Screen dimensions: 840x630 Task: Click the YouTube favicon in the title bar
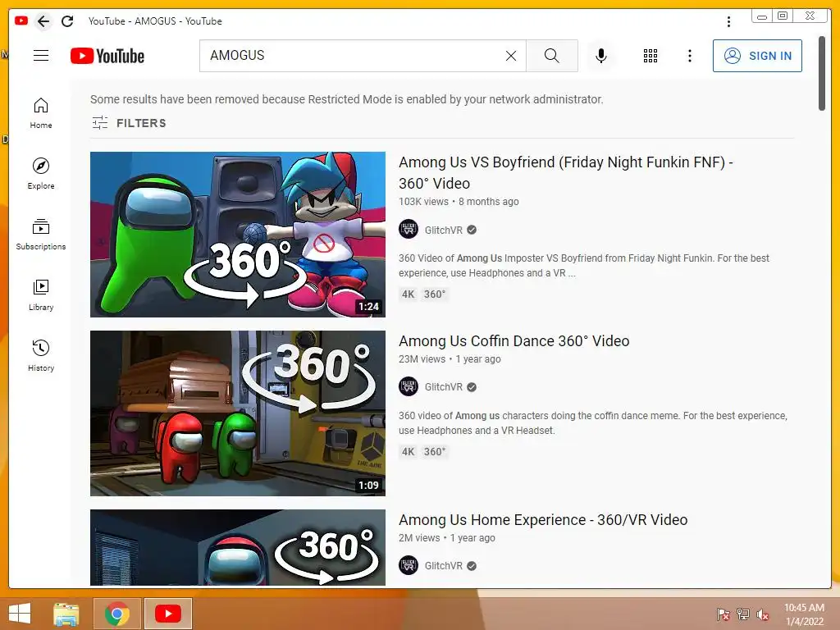click(21, 21)
